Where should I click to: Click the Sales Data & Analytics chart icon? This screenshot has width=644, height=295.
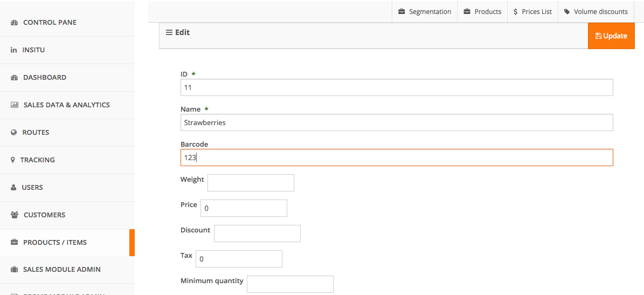15,105
